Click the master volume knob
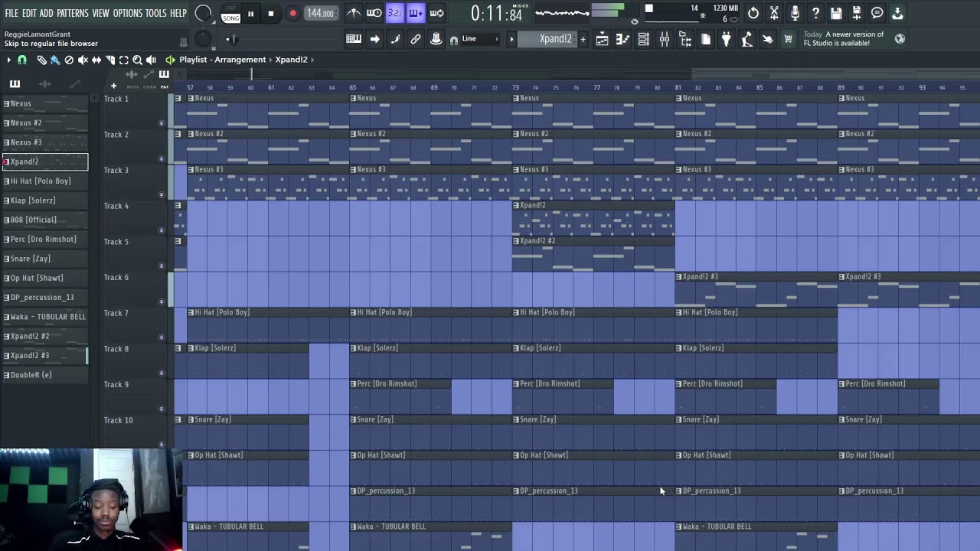Image resolution: width=980 pixels, height=551 pixels. [x=204, y=13]
